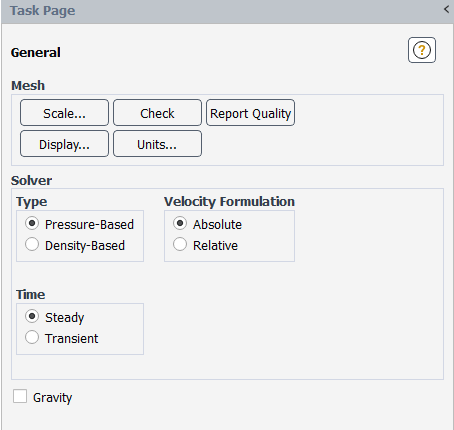Open the mesh Scale dialog
Screen dimensions: 454x430
pyautogui.click(x=64, y=113)
